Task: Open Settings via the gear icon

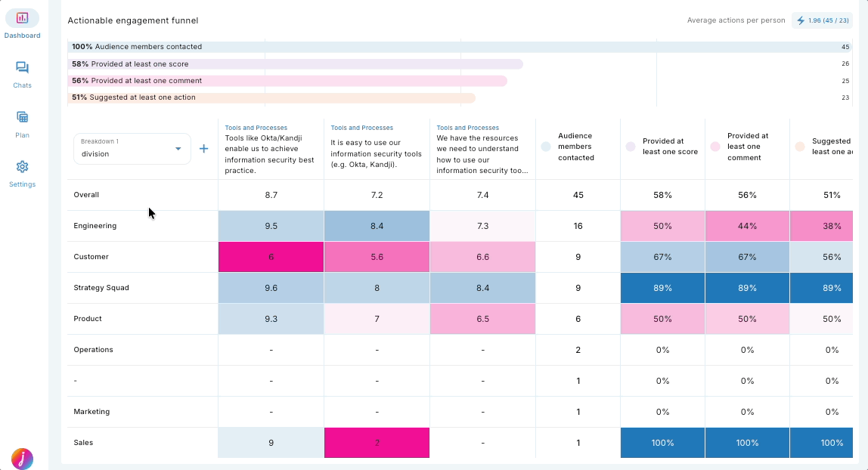Action: tap(22, 170)
